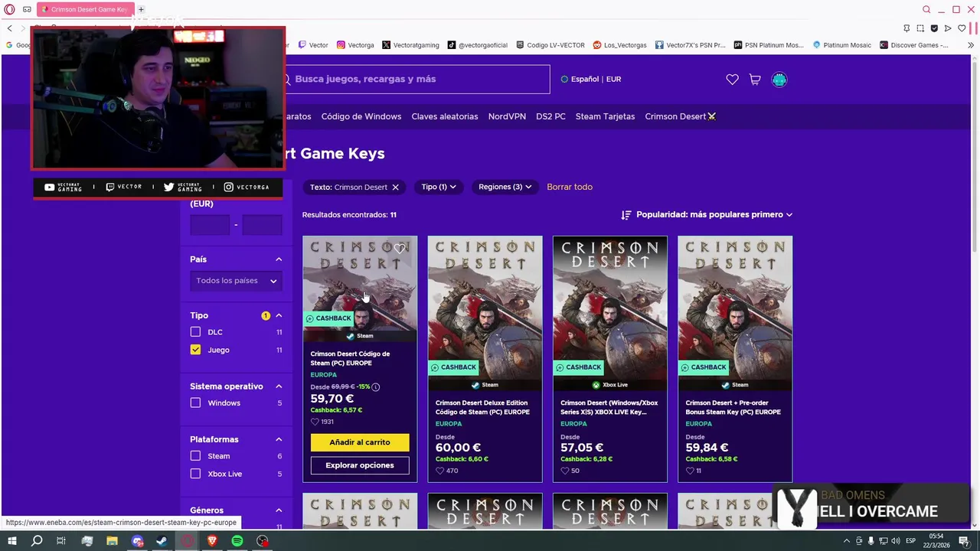Add first Crimson Desert card to wishlist

click(400, 249)
